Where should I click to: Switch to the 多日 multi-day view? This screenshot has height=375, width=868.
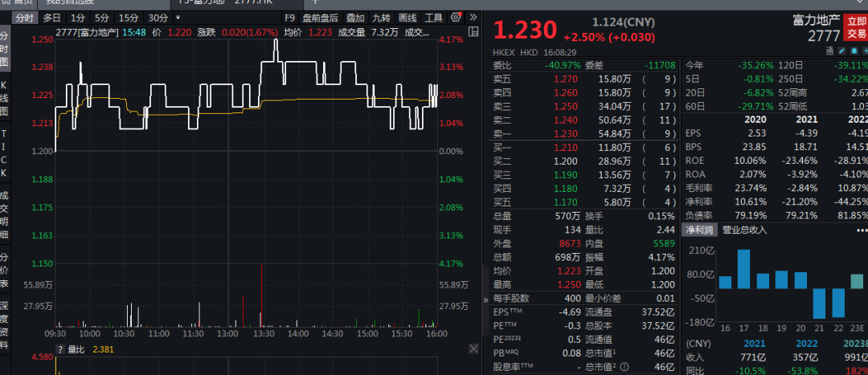coord(52,18)
